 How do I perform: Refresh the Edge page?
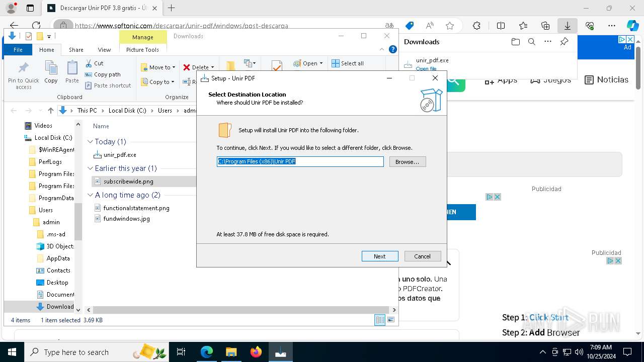coord(36,26)
